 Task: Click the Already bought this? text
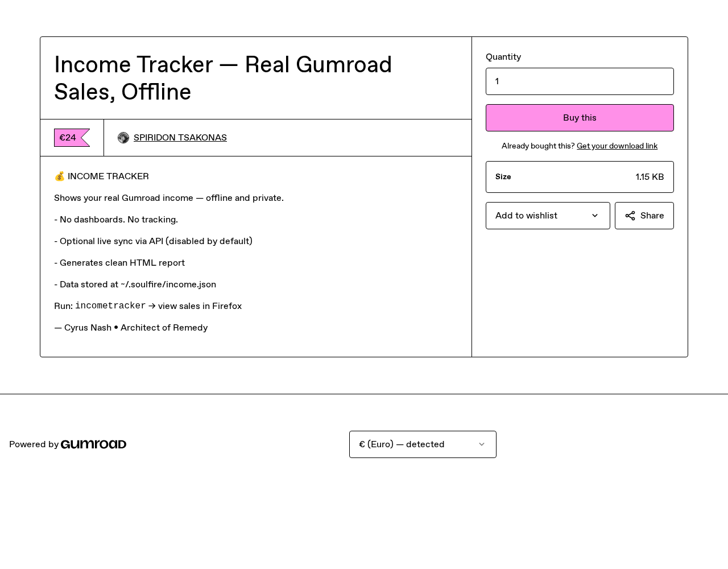pyautogui.click(x=538, y=146)
